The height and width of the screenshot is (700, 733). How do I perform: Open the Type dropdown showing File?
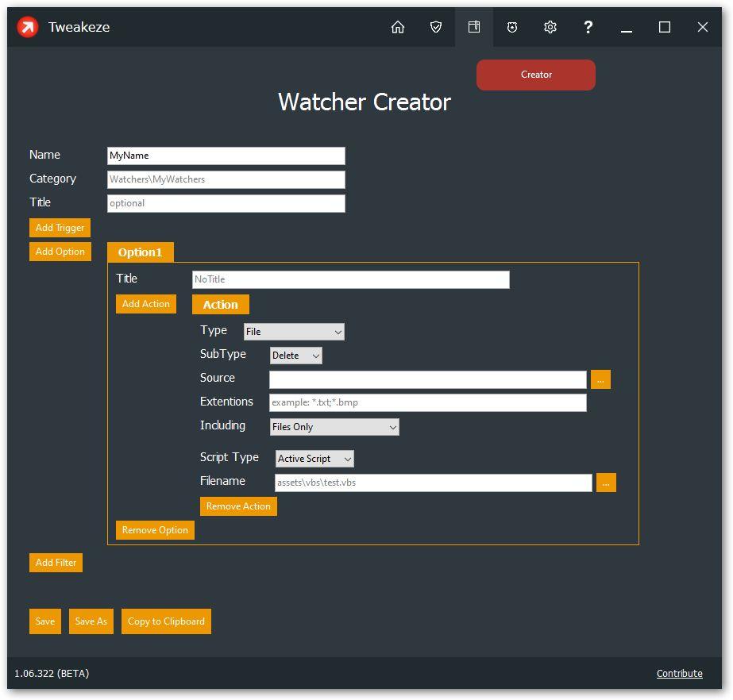point(294,331)
